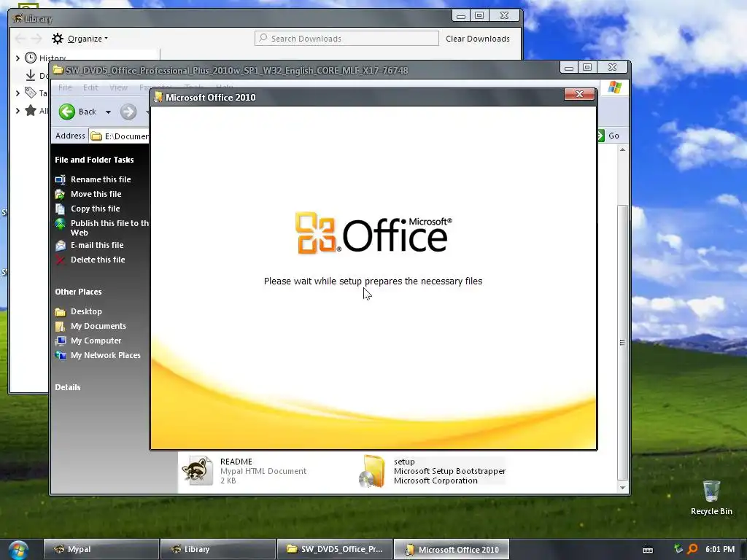Click Clear Downloads in Library window
Screen dimensions: 747x560
point(477,39)
